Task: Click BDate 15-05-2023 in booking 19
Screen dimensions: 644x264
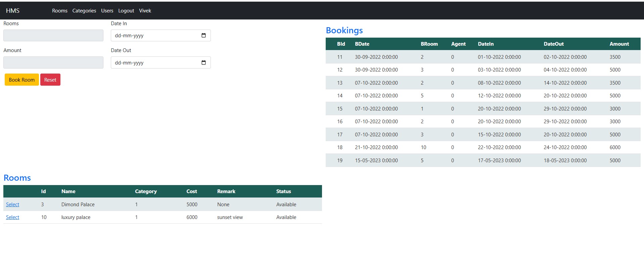Action: click(x=376, y=161)
